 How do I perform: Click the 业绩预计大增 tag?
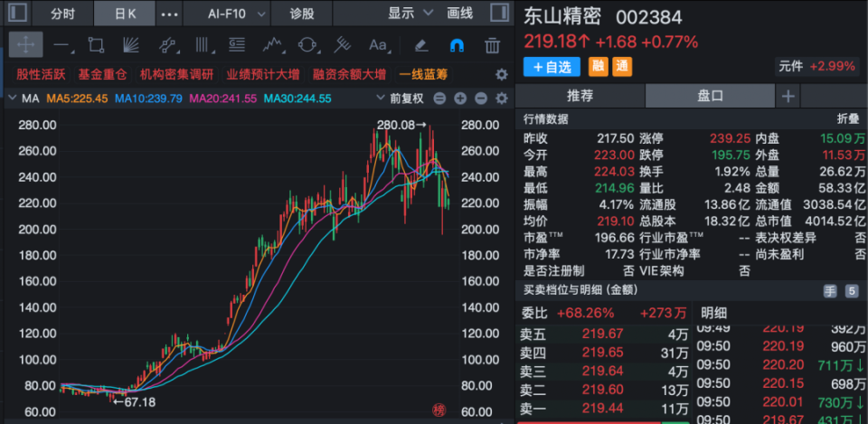coord(263,74)
